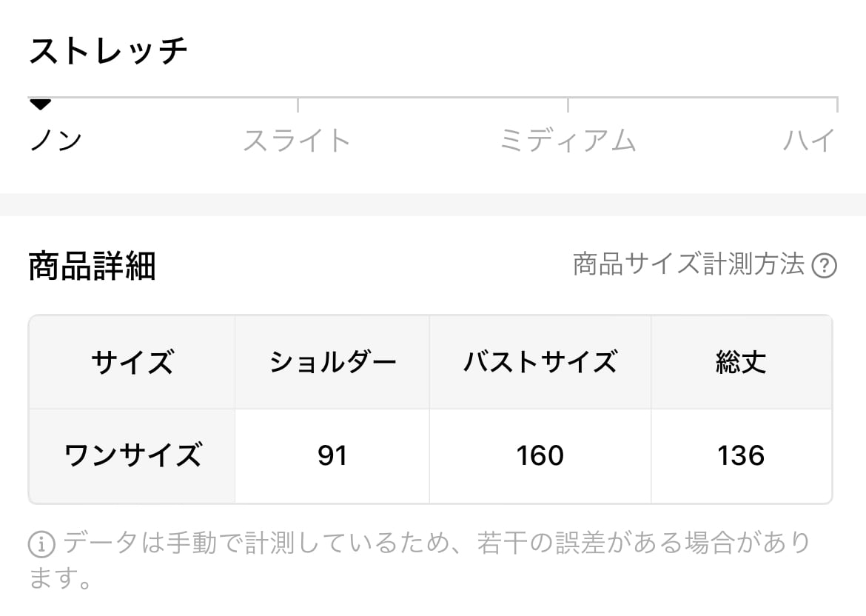Select the ワンサイズ row label
Image resolution: width=866 pixels, height=616 pixels.
pos(132,455)
